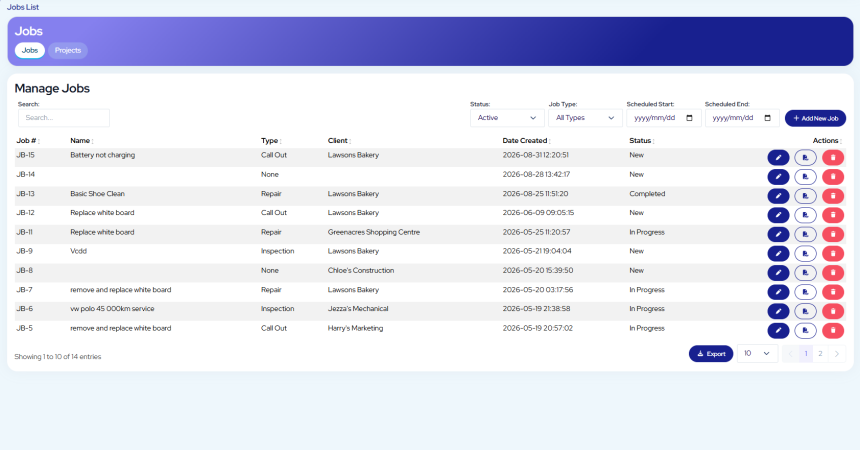Click the client "Harry's Marketing"
The width and height of the screenshot is (860, 450).
[355, 328]
